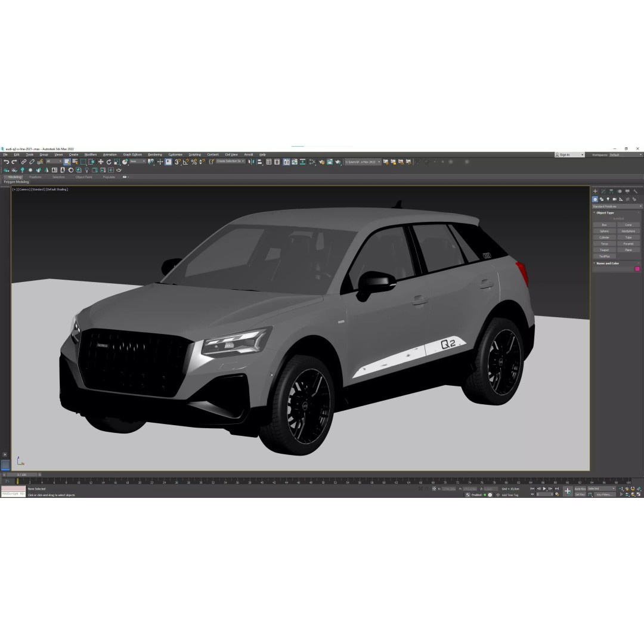Toggle the Set Key button
The width and height of the screenshot is (644, 644).
tap(580, 495)
